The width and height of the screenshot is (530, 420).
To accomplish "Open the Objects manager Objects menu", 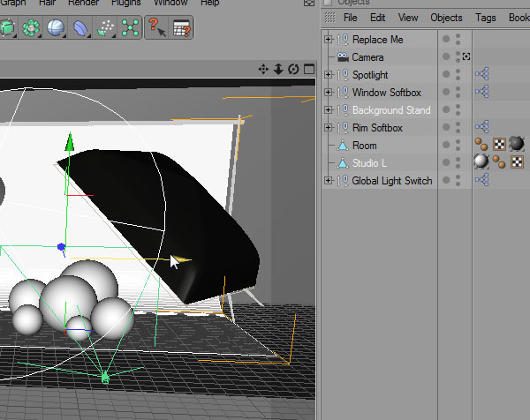I will 446,18.
